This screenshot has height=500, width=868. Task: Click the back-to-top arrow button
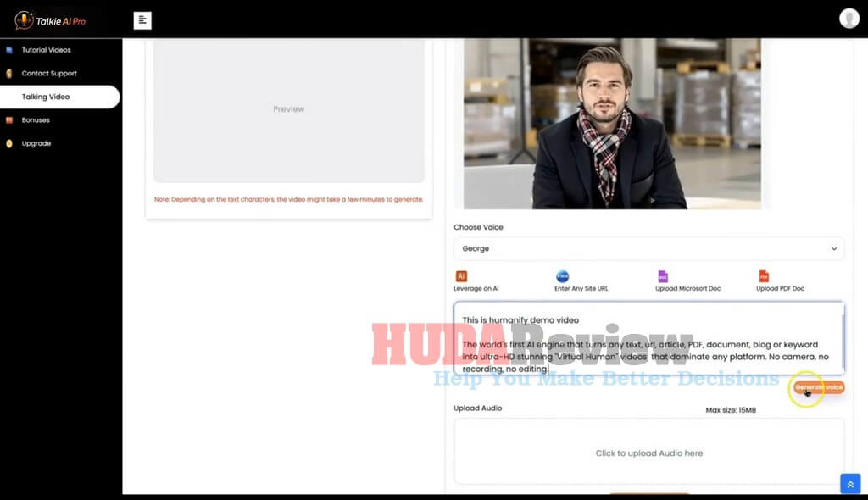[850, 484]
